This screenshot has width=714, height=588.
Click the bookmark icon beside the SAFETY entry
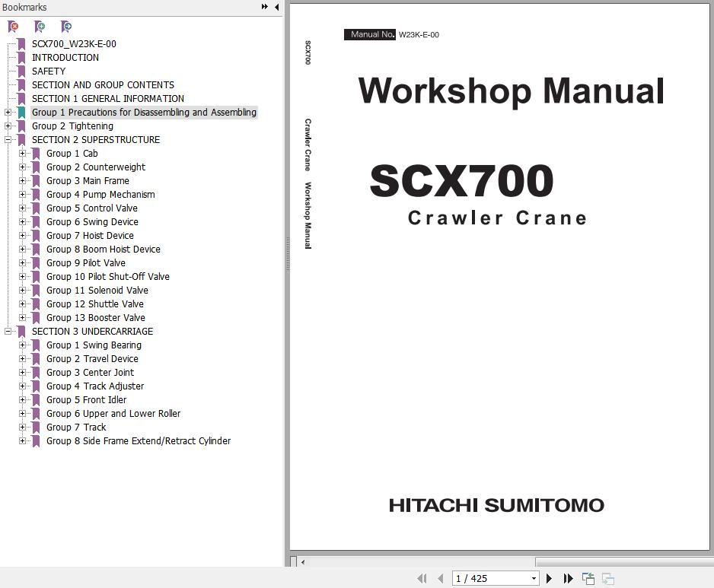pyautogui.click(x=21, y=72)
